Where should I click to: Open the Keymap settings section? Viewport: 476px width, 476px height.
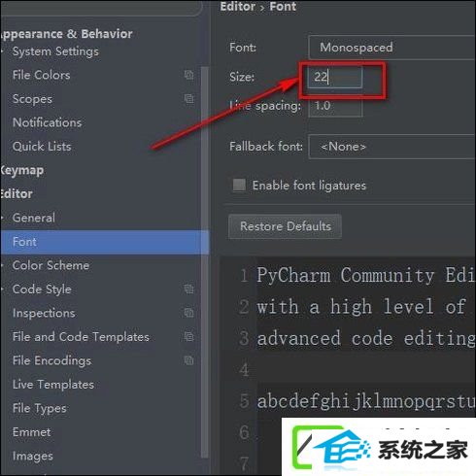[21, 170]
